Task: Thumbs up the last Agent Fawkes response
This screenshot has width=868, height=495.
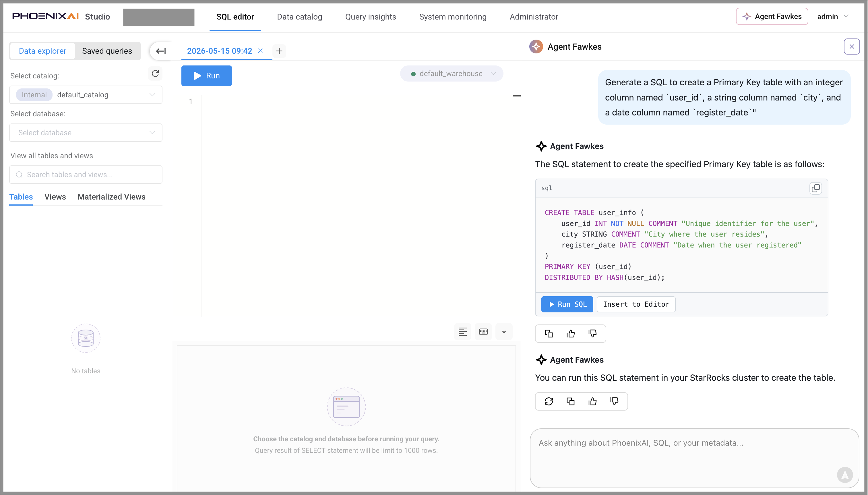Action: tap(592, 401)
